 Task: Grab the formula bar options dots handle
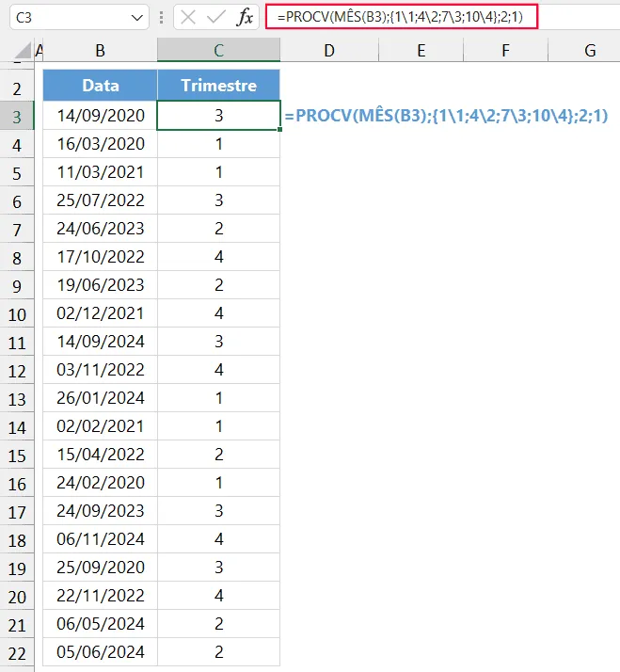(161, 18)
